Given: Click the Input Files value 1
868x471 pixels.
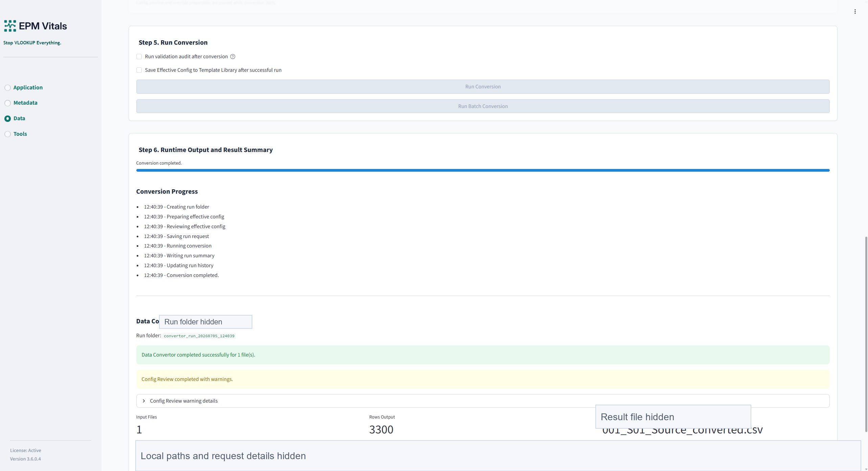Looking at the screenshot, I should (x=139, y=430).
